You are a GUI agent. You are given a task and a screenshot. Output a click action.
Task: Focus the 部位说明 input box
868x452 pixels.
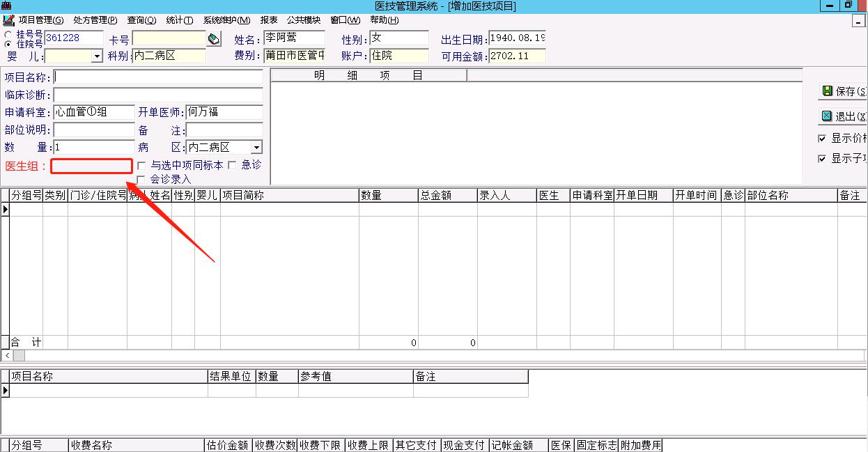pyautogui.click(x=94, y=130)
